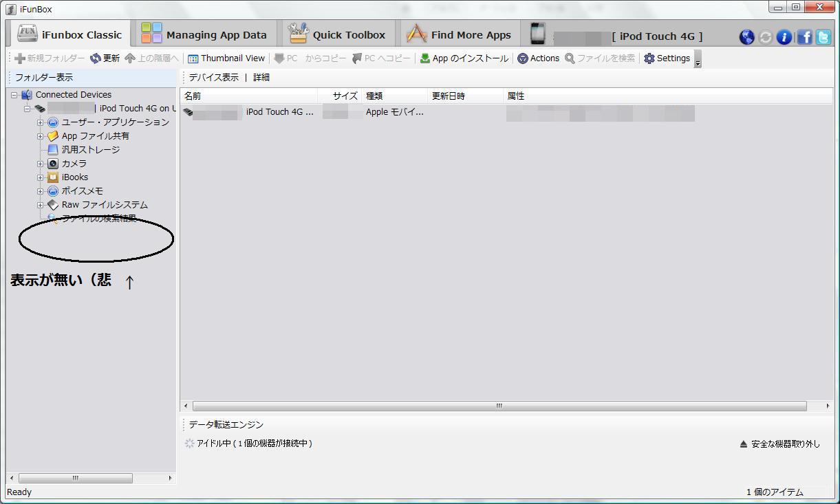Click the gray refresh circle icon
The height and width of the screenshot is (504, 840).
click(x=765, y=37)
